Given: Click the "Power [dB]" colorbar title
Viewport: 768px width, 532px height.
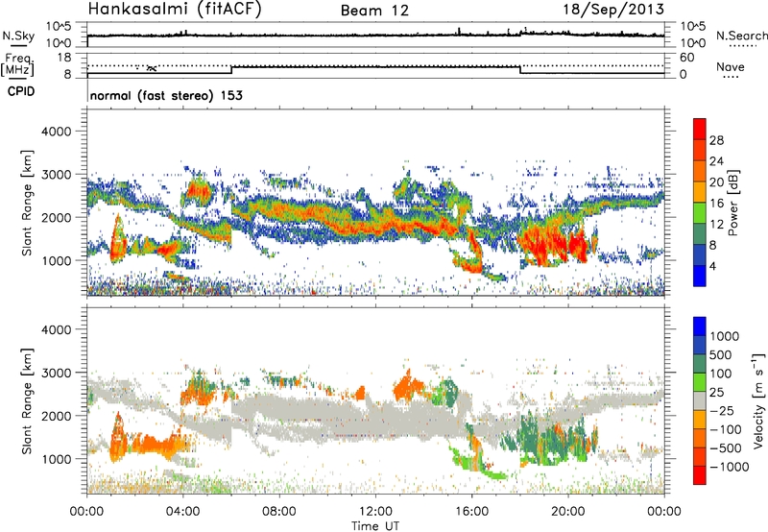Looking at the screenshot, I should click(732, 203).
